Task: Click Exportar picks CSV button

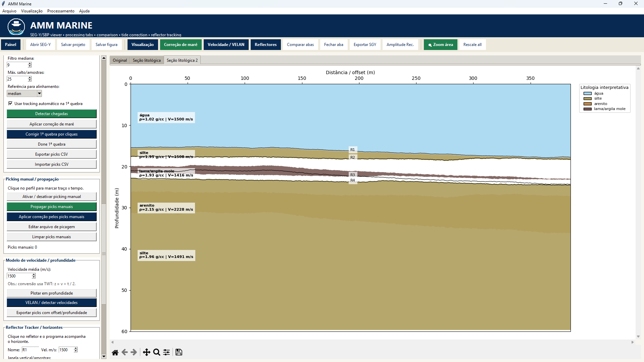Action: coord(52,154)
